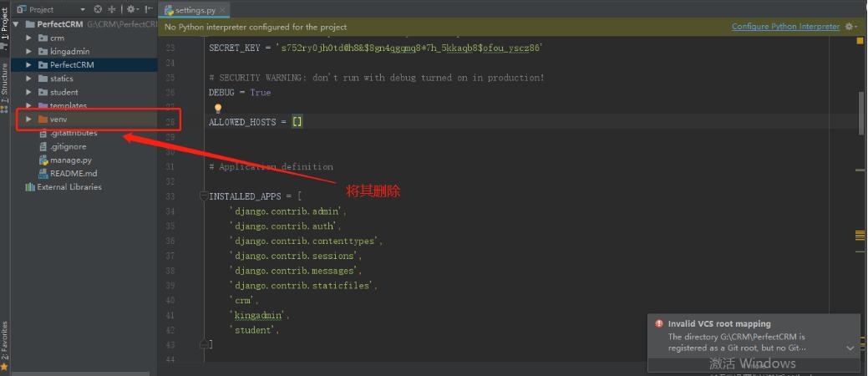Click the SECRET_KEY string value
Screen dimensions: 868x376
408,48
